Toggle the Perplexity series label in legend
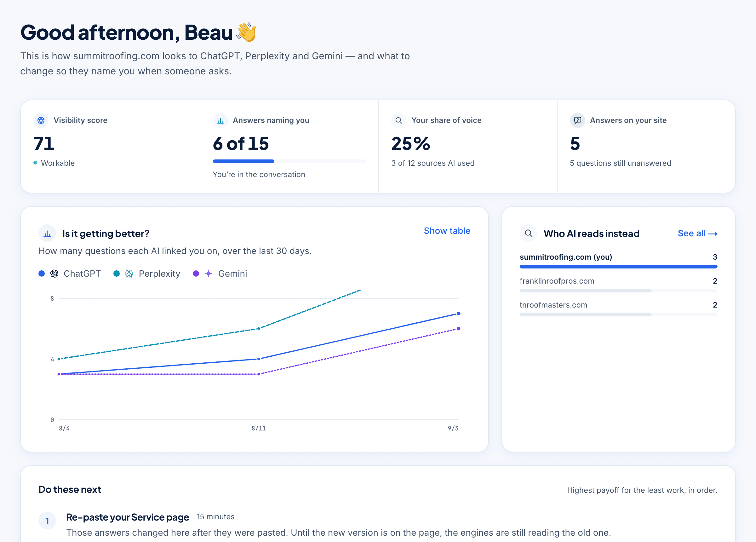This screenshot has height=542, width=756. 159,274
